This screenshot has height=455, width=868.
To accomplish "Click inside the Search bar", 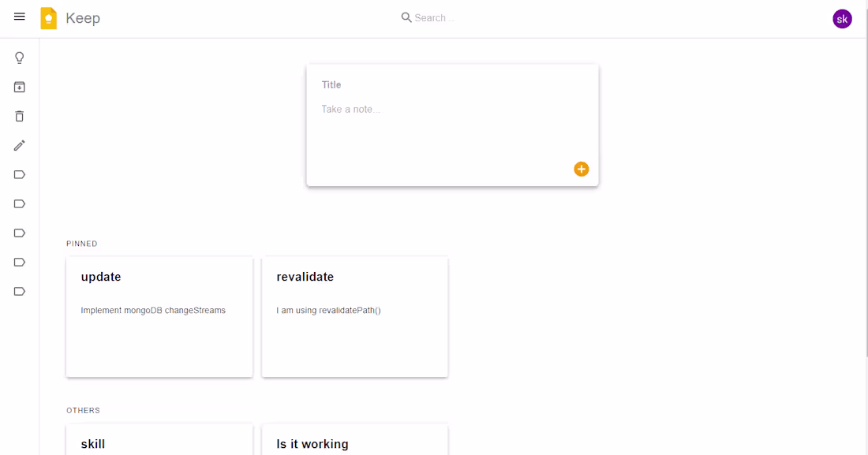I will (x=442, y=17).
